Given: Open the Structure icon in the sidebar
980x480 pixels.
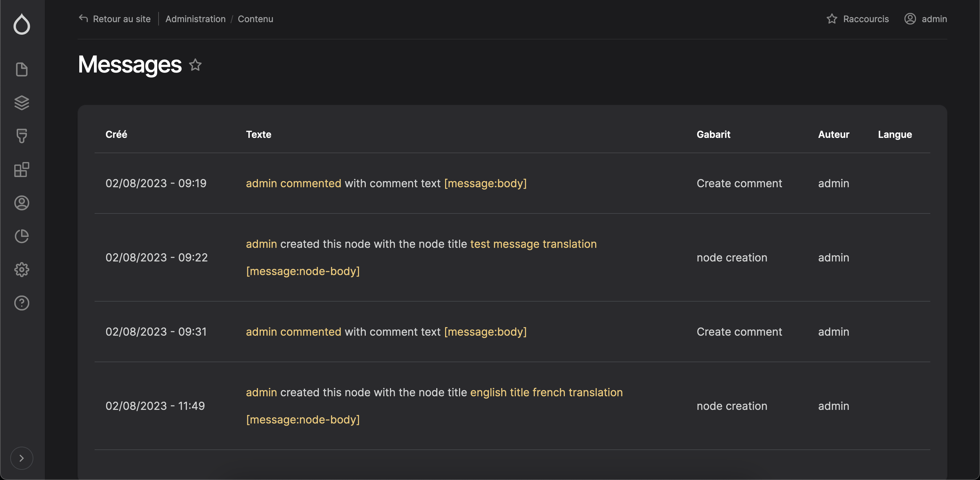Looking at the screenshot, I should click(x=22, y=102).
